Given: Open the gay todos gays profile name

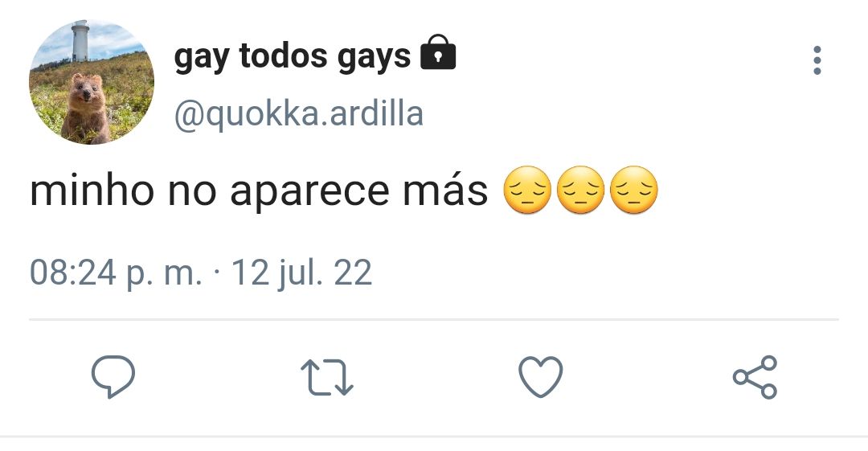Looking at the screenshot, I should pos(293,56).
